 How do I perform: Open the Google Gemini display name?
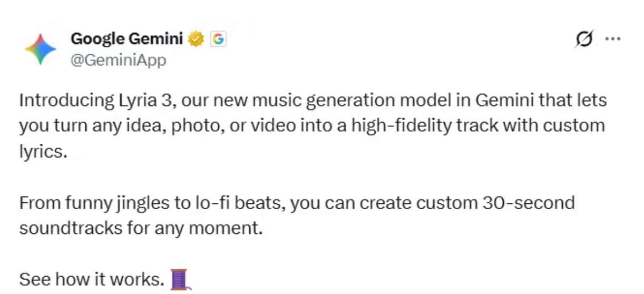(126, 39)
